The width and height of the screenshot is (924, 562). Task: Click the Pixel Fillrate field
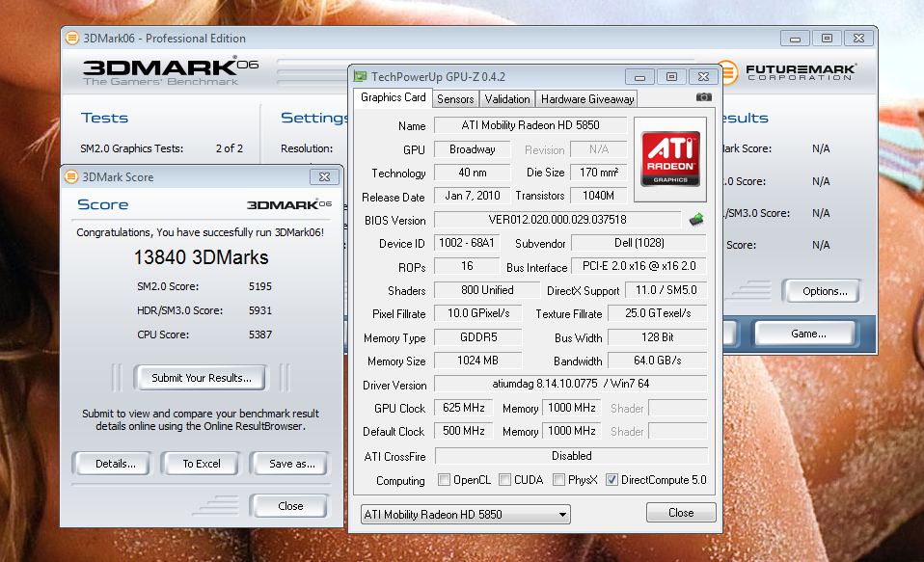pyautogui.click(x=477, y=312)
